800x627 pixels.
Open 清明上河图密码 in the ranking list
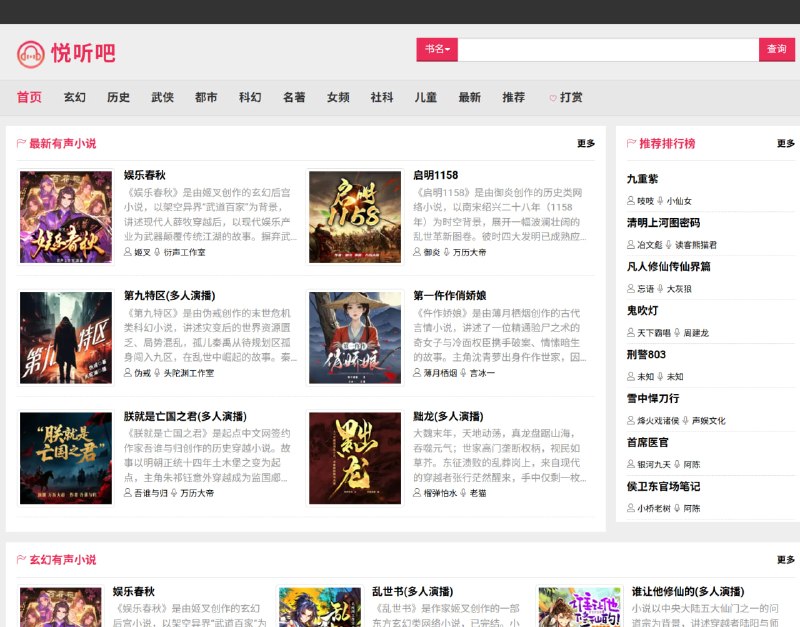coord(663,223)
